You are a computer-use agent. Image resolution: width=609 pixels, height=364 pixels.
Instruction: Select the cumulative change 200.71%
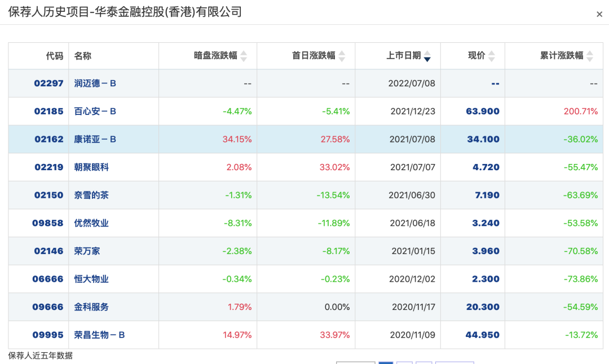pos(581,112)
